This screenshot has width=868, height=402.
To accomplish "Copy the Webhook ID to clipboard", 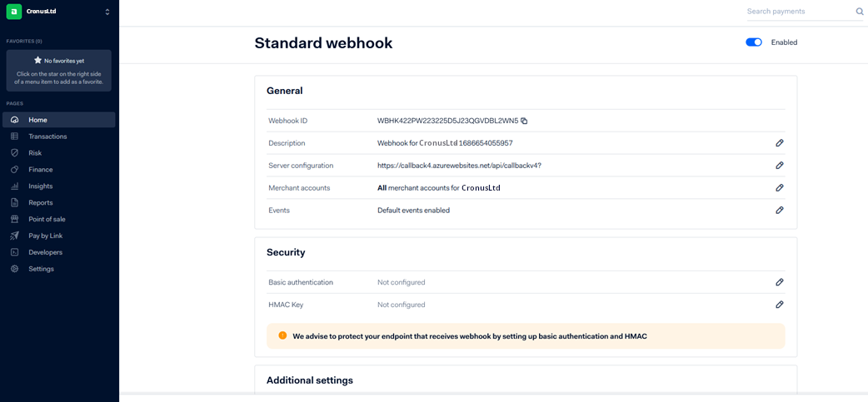I will pyautogui.click(x=524, y=121).
